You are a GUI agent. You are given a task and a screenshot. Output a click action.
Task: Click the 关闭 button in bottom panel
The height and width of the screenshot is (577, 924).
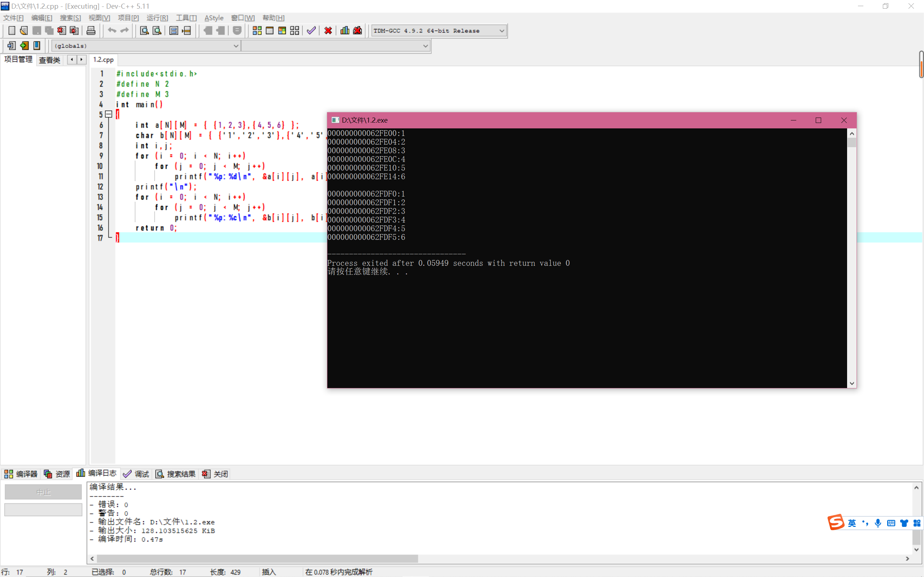click(x=215, y=474)
